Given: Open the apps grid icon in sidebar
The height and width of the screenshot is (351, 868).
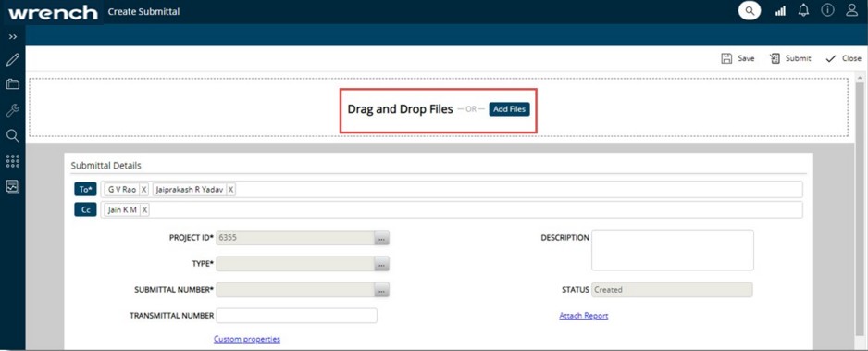Looking at the screenshot, I should click(12, 161).
